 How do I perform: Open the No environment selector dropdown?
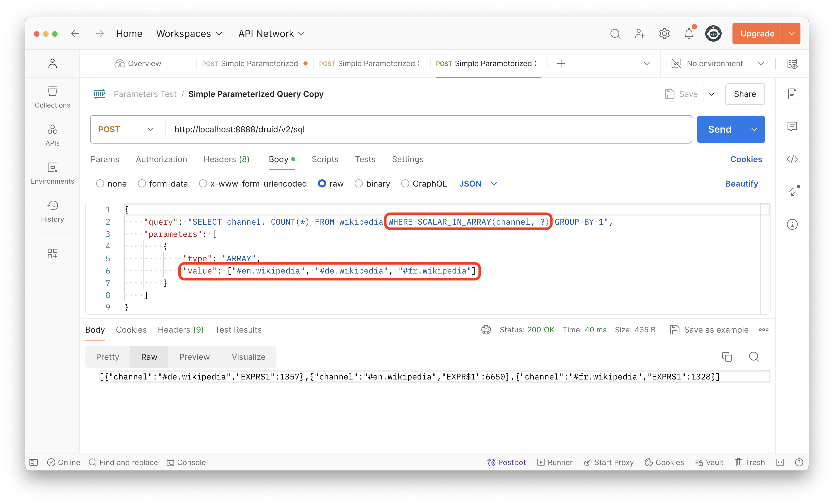[718, 63]
